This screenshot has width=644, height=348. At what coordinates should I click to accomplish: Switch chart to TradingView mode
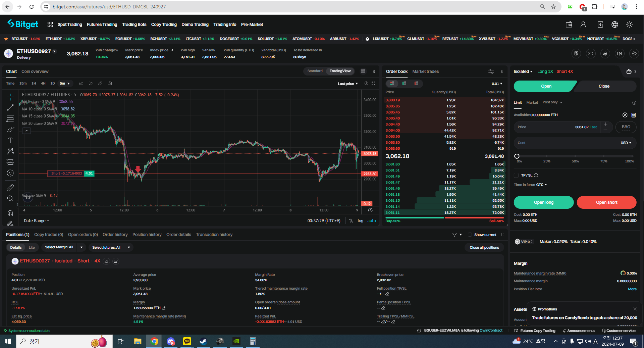(340, 71)
